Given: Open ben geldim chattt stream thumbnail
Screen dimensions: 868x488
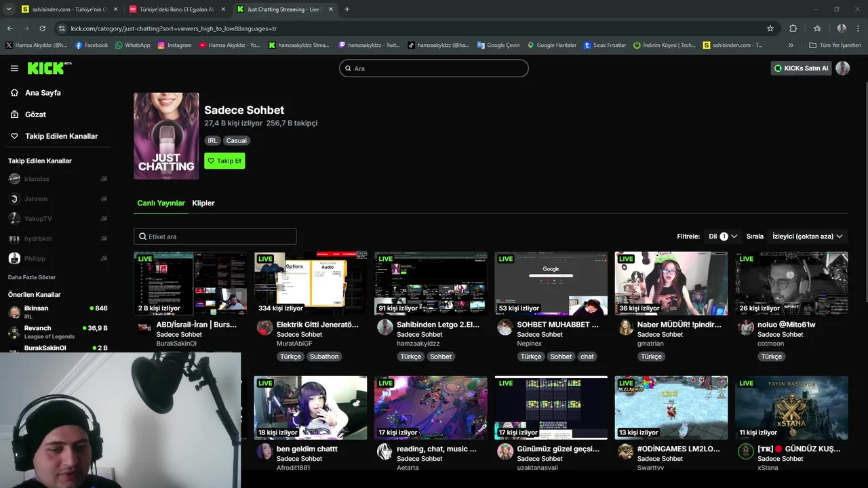Looking at the screenshot, I should tap(311, 408).
